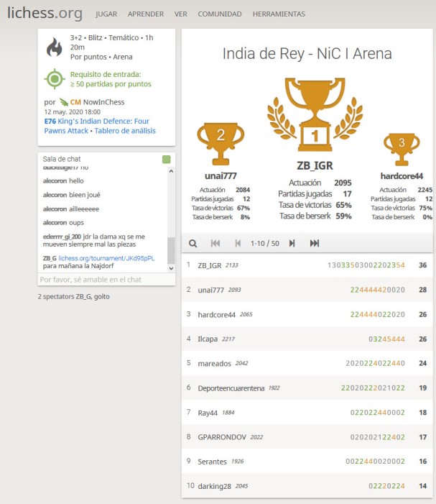Open the COMUNIDAD menu
This screenshot has width=436, height=504.
220,14
